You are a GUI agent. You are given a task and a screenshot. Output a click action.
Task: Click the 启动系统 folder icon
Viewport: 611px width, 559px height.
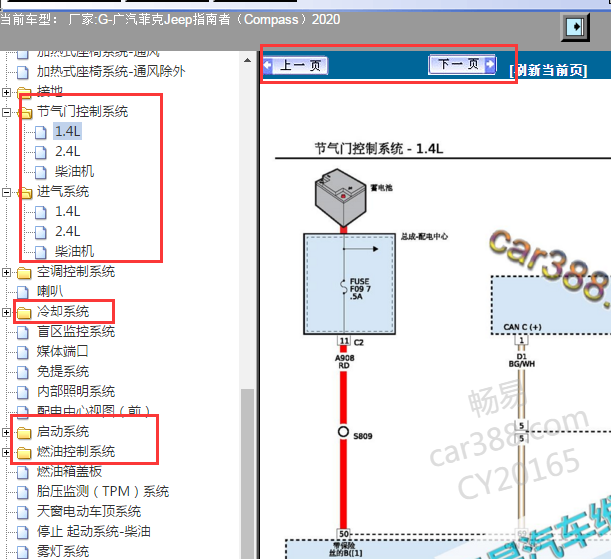pyautogui.click(x=24, y=432)
